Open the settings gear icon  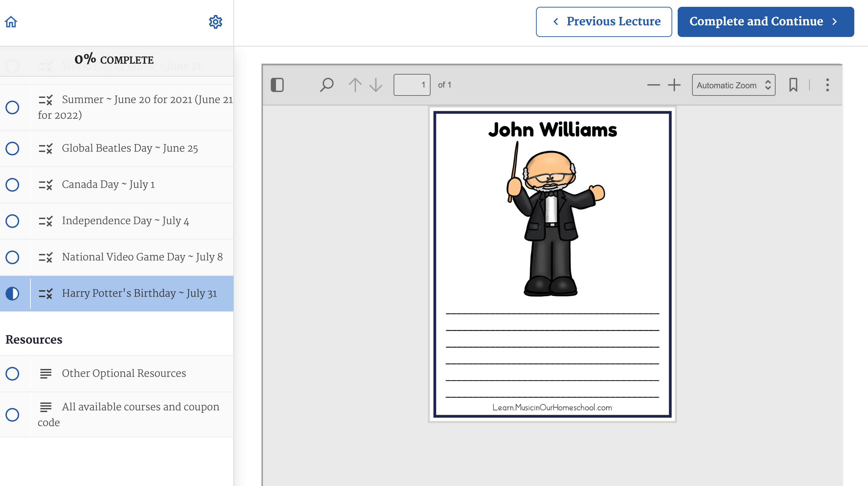tap(216, 22)
